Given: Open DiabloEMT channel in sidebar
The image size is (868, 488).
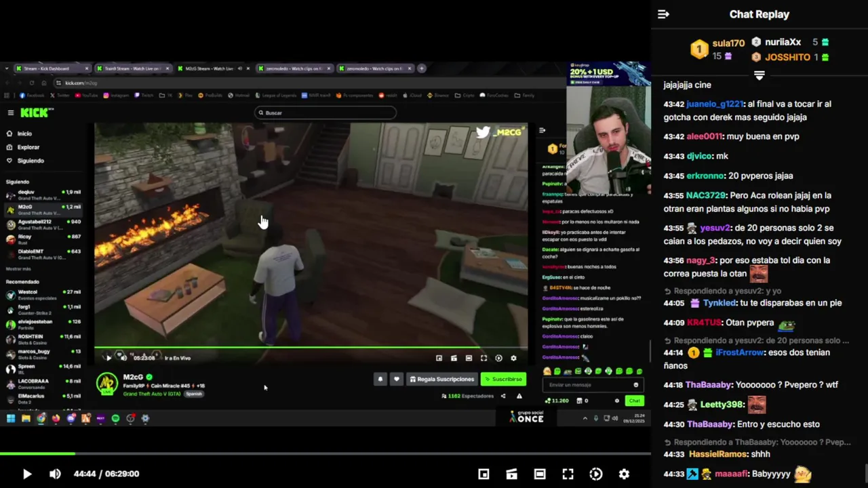Looking at the screenshot, I should [44, 254].
